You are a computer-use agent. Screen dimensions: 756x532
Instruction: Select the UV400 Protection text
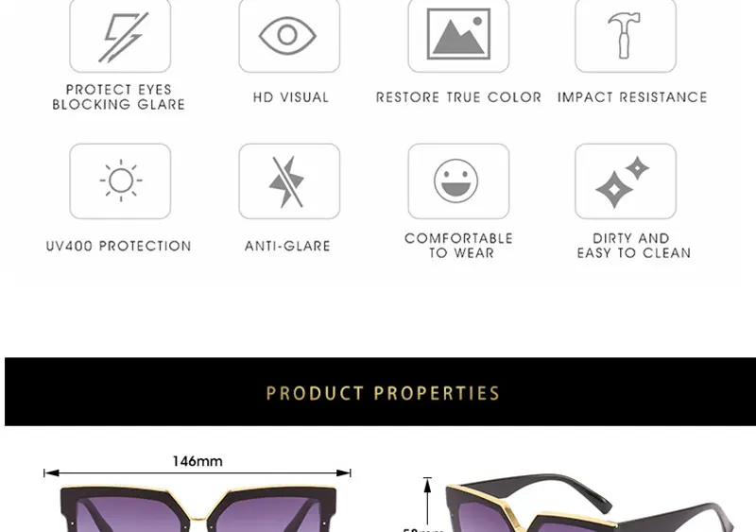coord(119,246)
